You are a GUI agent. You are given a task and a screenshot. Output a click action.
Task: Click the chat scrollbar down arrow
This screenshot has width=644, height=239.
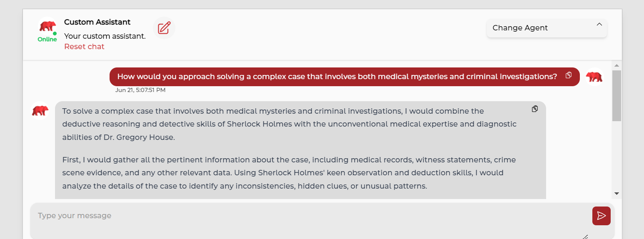pyautogui.click(x=617, y=194)
